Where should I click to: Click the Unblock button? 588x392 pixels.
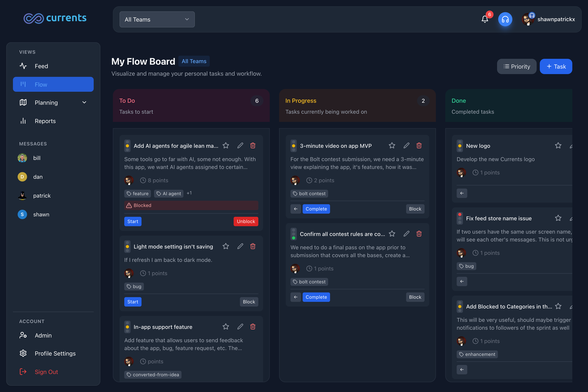coord(246,221)
